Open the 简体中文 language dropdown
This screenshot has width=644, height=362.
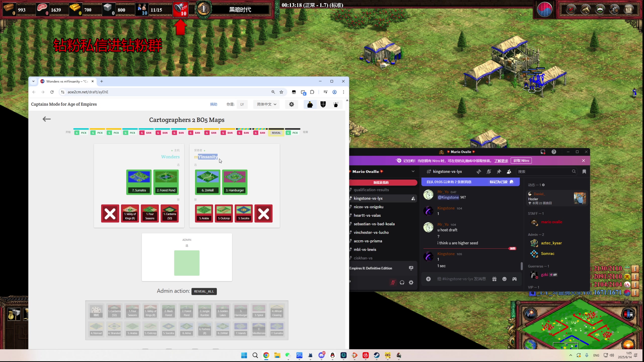point(266,104)
